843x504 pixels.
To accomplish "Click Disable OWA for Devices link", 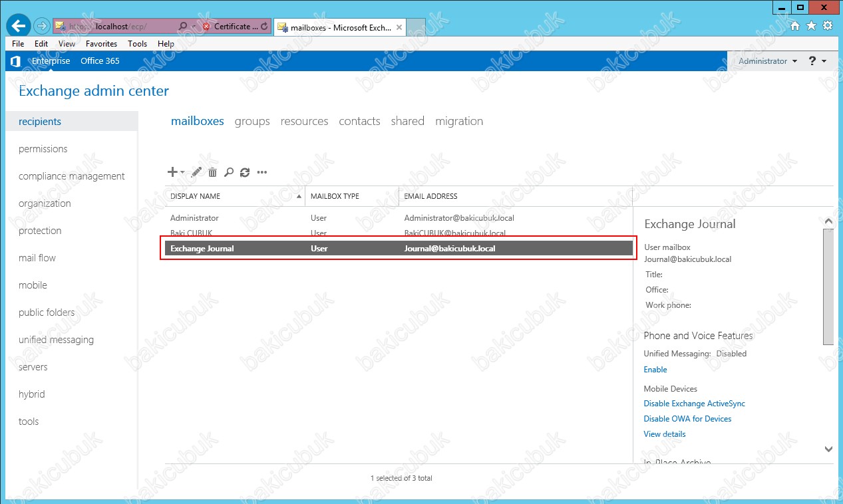I will point(687,419).
